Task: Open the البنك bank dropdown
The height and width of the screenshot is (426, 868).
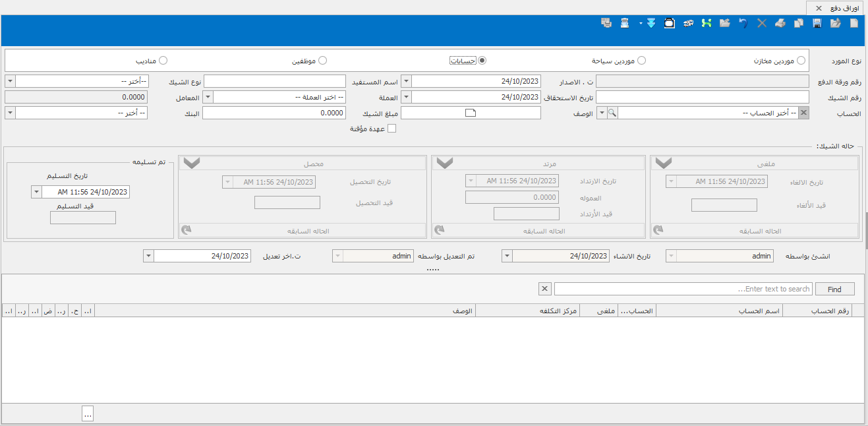Action: 10,113
